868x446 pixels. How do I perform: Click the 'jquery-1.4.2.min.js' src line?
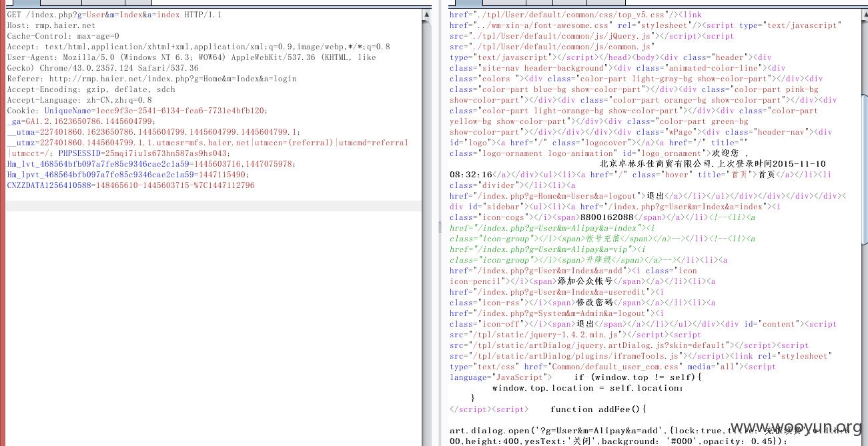click(x=575, y=335)
